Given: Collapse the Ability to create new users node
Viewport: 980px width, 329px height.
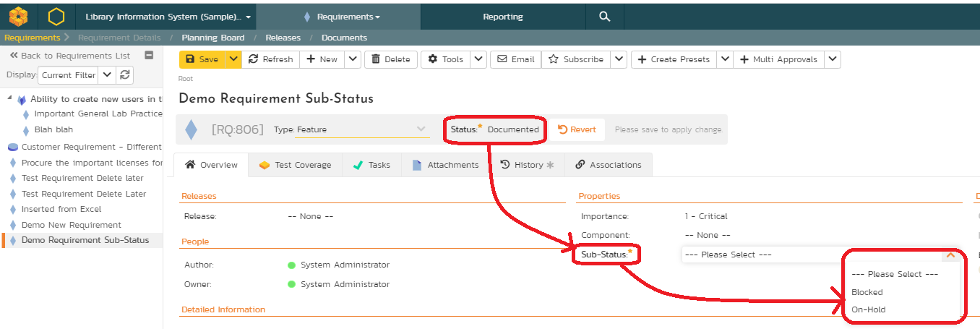Looking at the screenshot, I should coord(9,99).
